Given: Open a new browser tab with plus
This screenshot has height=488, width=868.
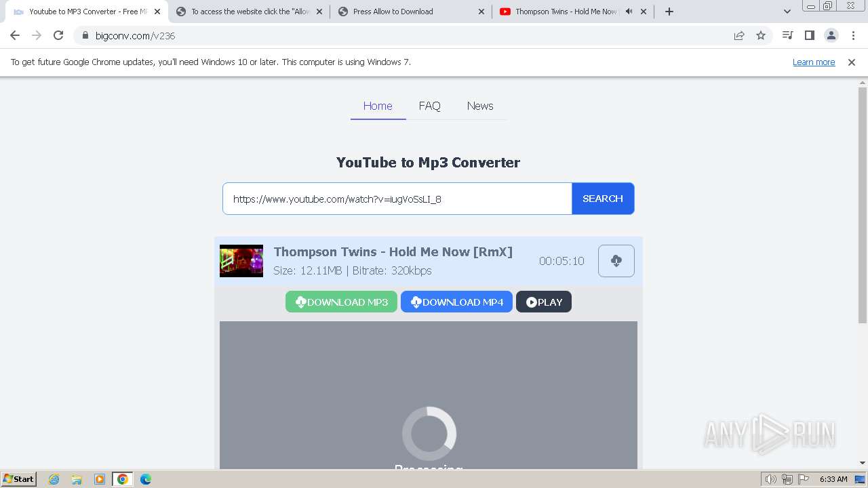Looking at the screenshot, I should pyautogui.click(x=669, y=12).
